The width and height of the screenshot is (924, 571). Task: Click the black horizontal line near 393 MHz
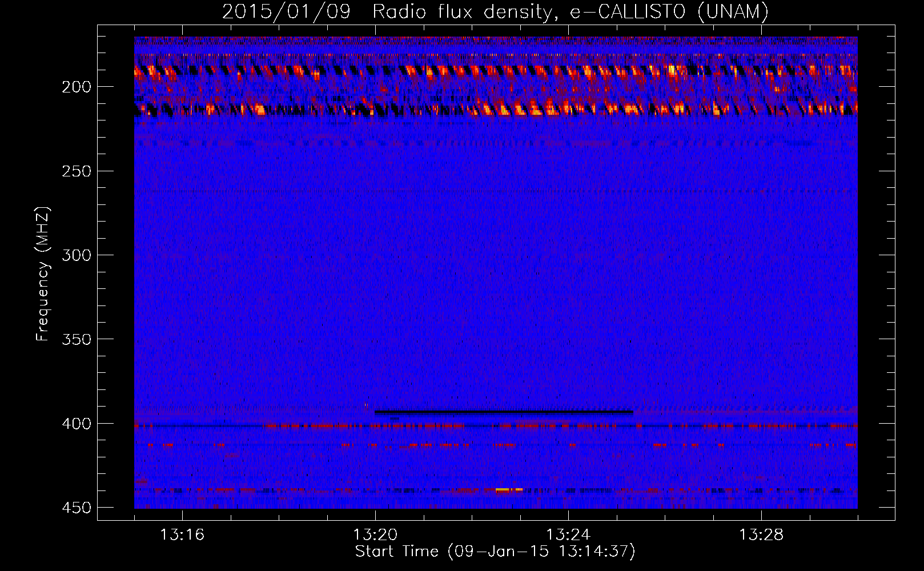(x=504, y=412)
